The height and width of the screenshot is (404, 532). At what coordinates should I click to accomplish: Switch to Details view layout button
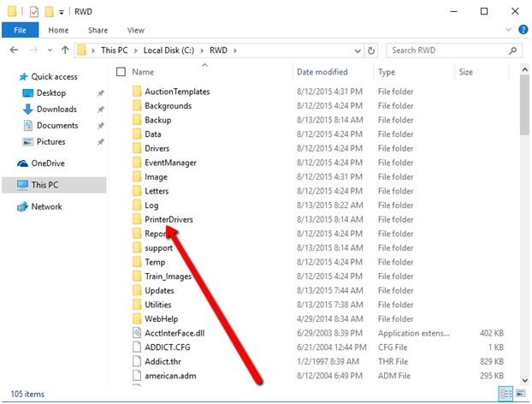[x=505, y=394]
